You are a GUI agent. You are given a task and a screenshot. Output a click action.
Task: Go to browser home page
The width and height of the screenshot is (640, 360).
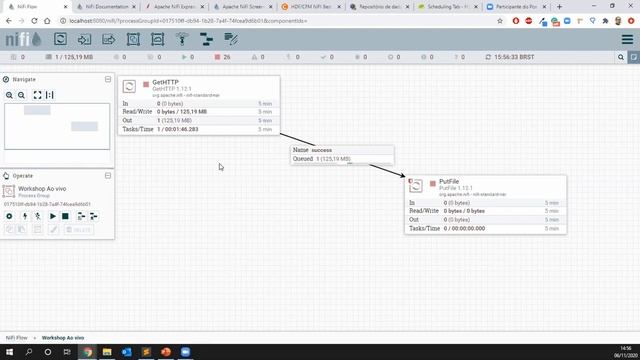coord(47,21)
